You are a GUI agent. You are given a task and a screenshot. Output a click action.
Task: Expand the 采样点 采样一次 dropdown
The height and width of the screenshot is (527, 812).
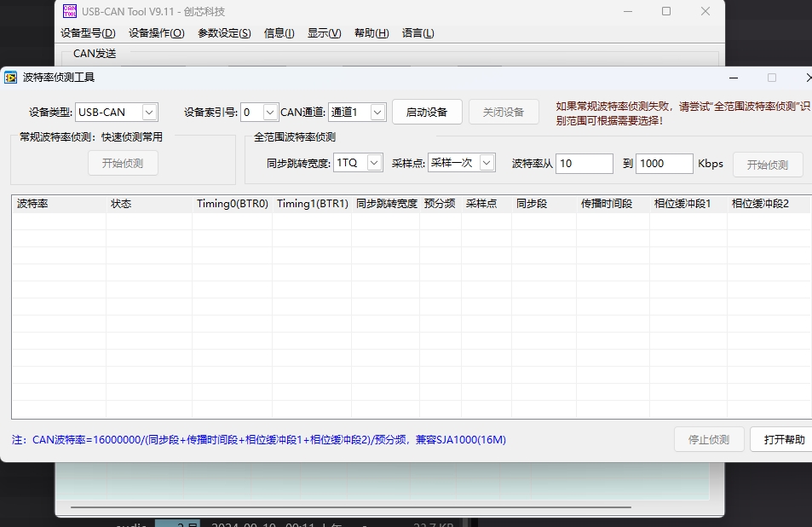tap(487, 163)
